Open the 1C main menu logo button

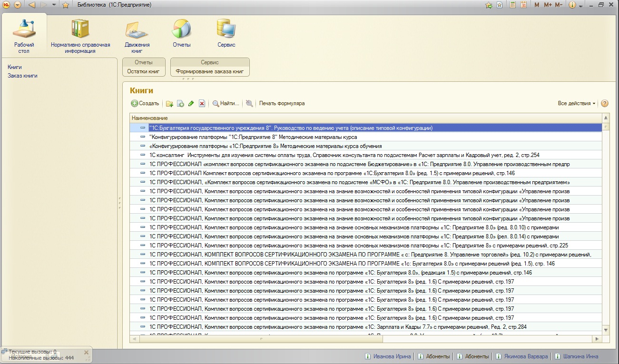coord(7,5)
